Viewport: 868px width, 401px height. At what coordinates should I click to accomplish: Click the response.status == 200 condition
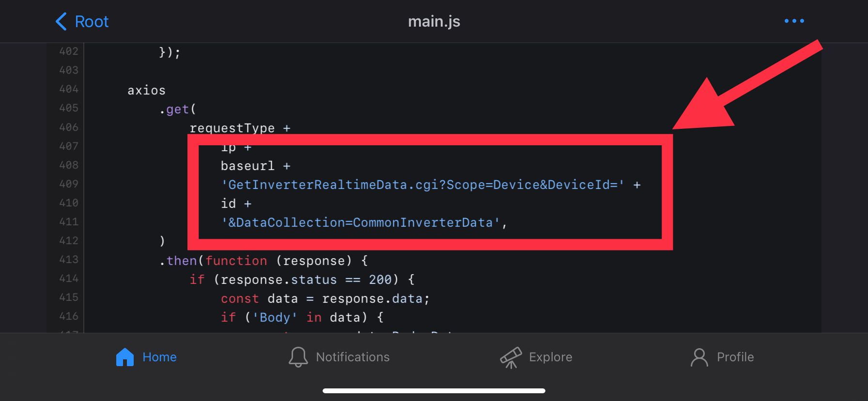pos(306,279)
